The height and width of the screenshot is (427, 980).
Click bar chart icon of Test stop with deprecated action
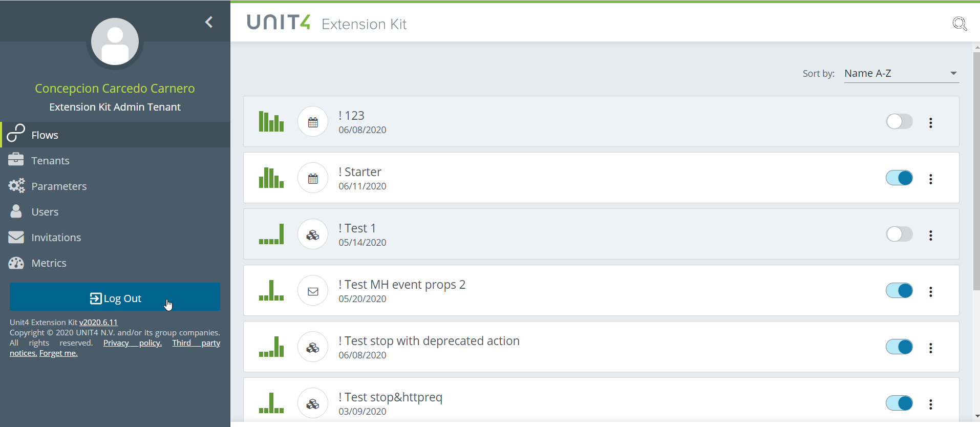tap(271, 347)
